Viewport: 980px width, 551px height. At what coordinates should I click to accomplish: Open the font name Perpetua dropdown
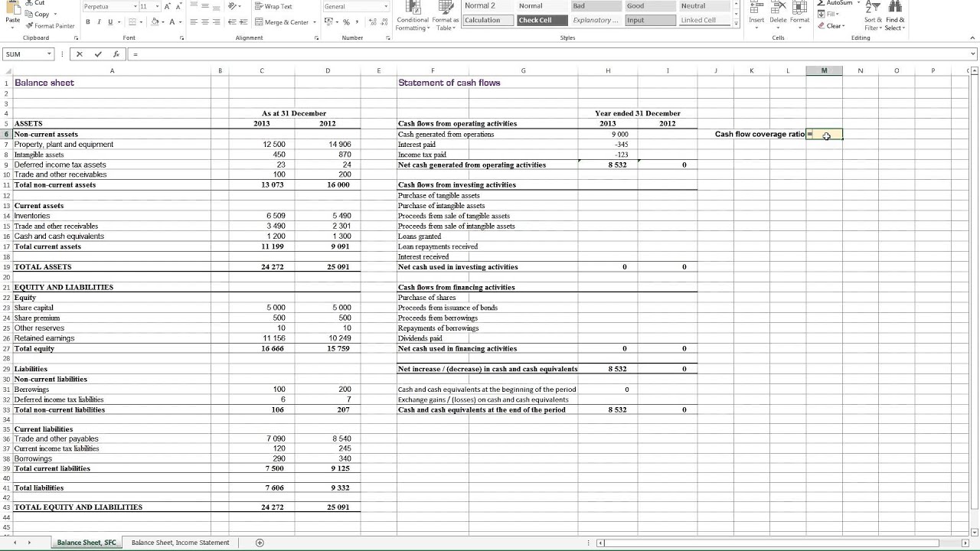(x=135, y=6)
